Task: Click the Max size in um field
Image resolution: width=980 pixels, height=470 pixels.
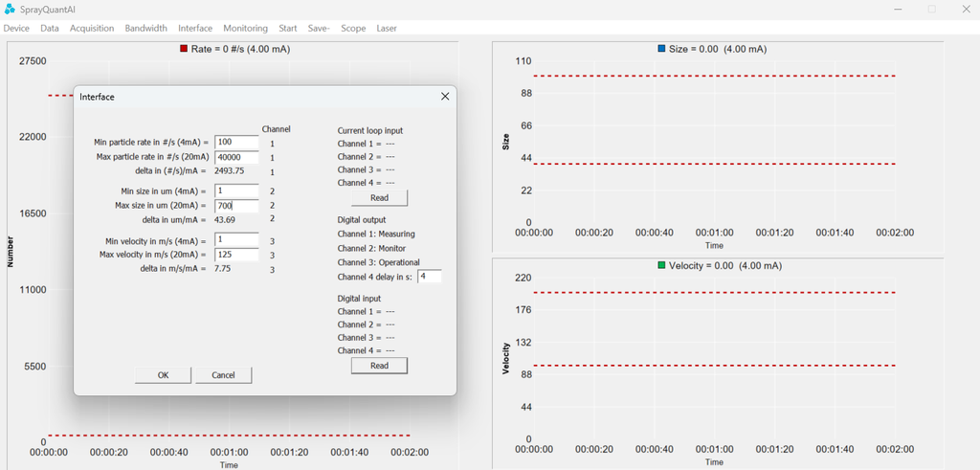Action: tap(237, 205)
